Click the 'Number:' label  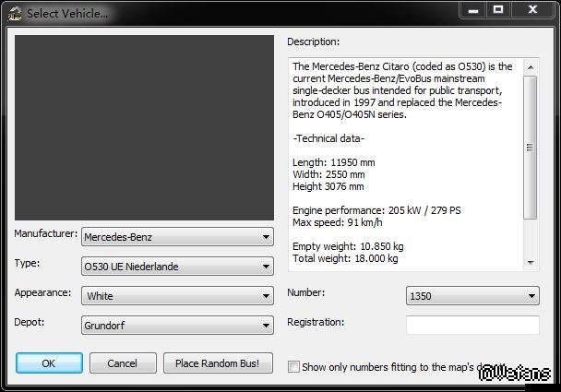pos(306,292)
